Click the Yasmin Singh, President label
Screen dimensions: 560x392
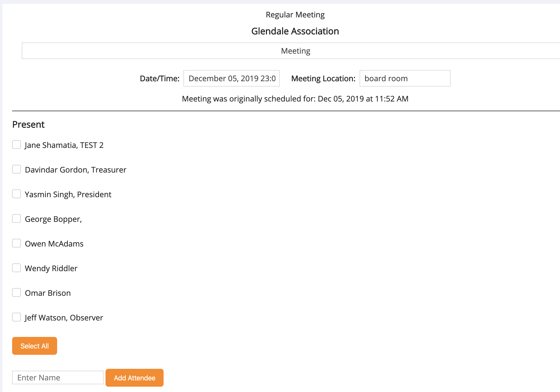pos(68,194)
